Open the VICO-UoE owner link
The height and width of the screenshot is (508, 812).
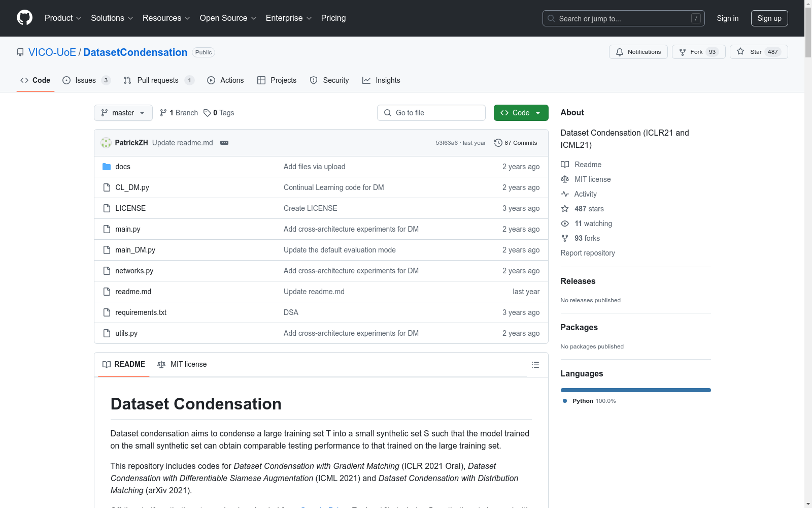52,52
